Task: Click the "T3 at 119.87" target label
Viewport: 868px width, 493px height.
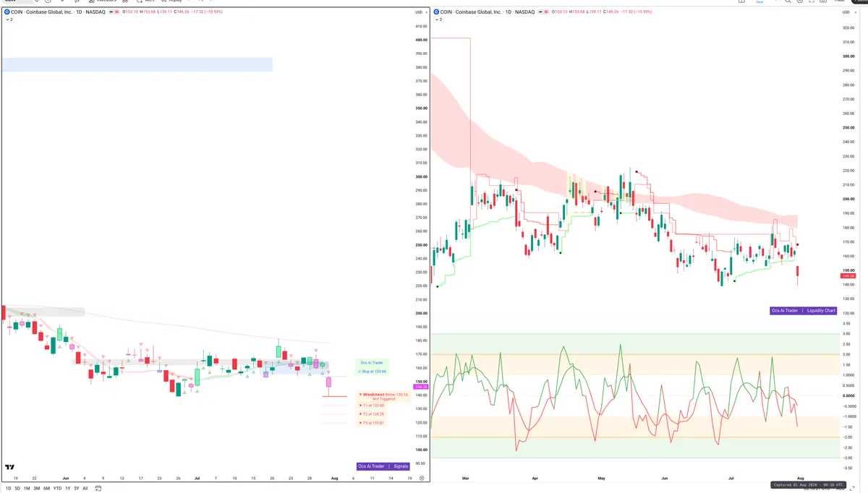Action: click(372, 423)
